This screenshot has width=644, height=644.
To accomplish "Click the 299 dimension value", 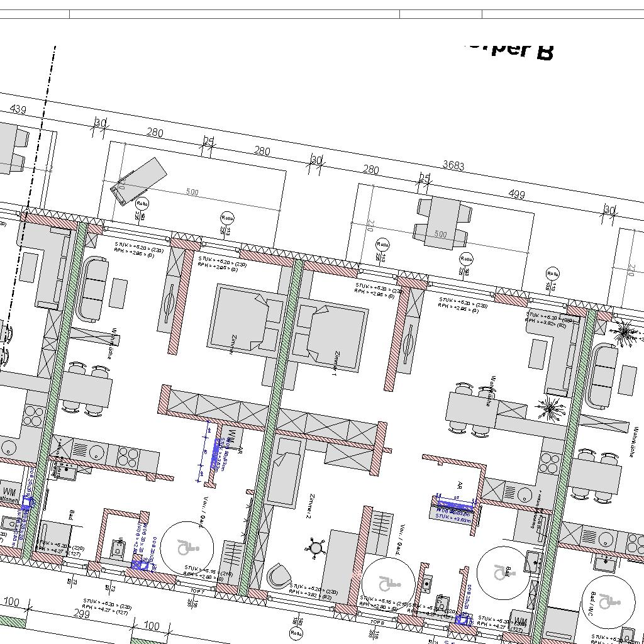I will coord(82,614).
